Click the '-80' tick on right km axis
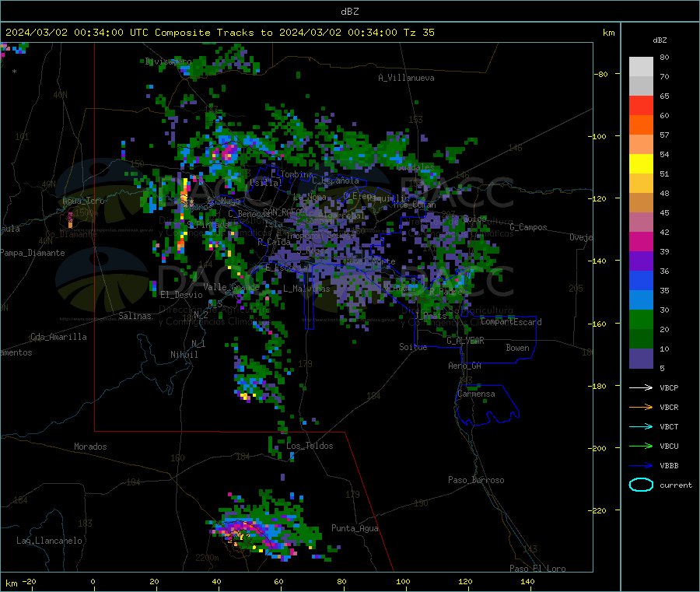Screen dimensions: 700x592 pyautogui.click(x=601, y=74)
